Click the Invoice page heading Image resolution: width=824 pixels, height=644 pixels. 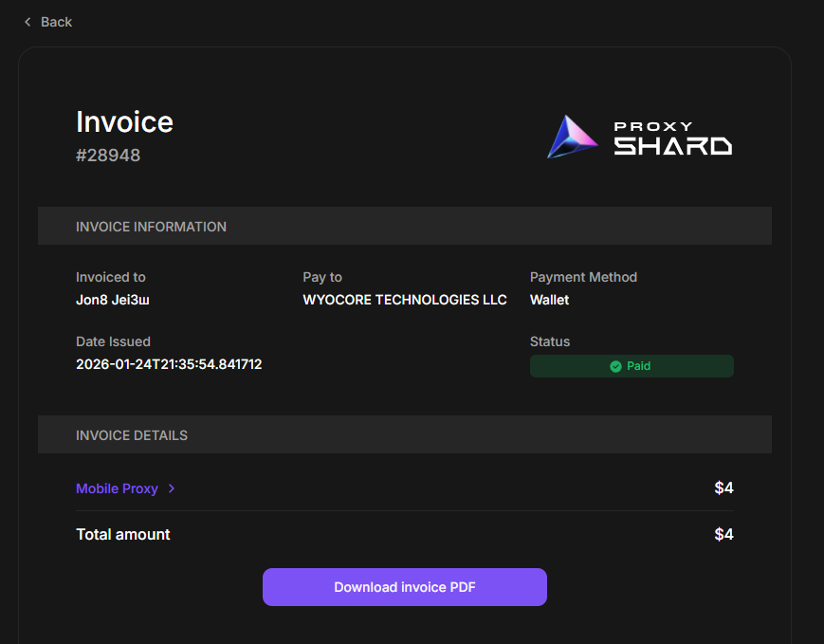(124, 122)
